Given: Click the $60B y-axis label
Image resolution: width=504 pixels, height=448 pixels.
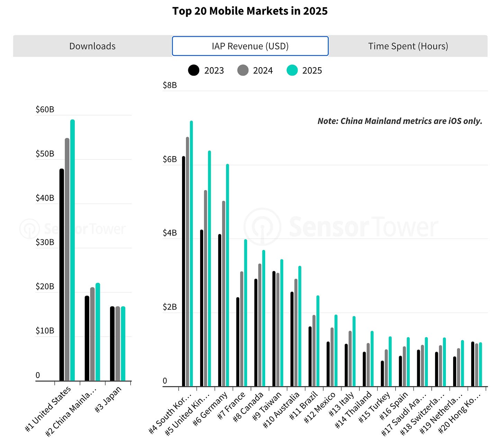Looking at the screenshot, I should point(45,109).
